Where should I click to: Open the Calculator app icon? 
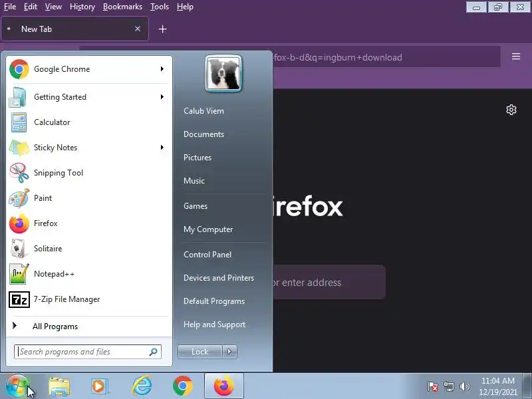pyautogui.click(x=19, y=122)
